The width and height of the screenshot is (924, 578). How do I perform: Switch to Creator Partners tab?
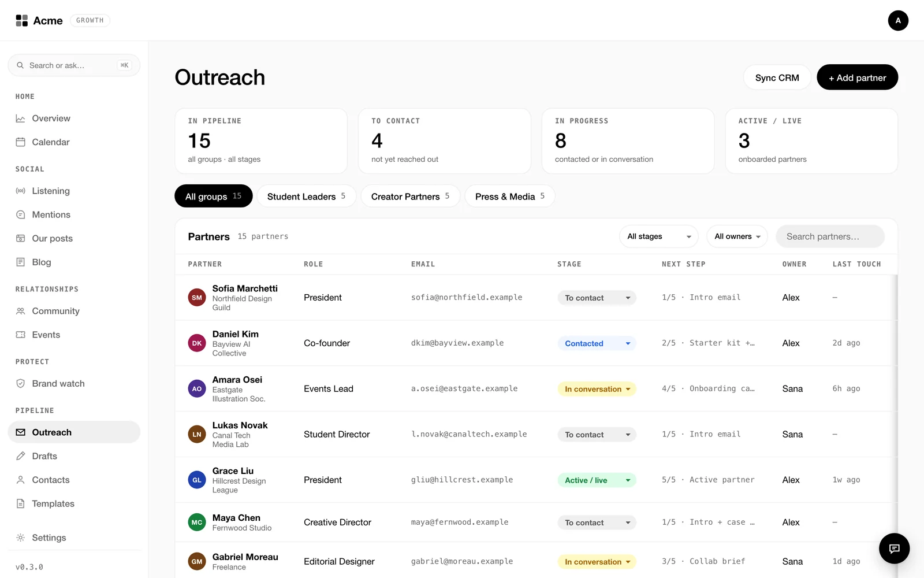[x=410, y=196]
